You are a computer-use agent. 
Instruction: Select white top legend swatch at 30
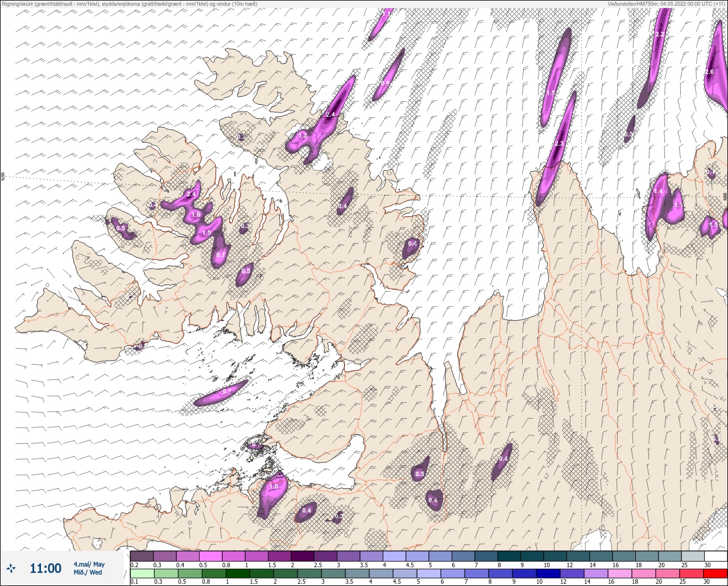(715, 556)
